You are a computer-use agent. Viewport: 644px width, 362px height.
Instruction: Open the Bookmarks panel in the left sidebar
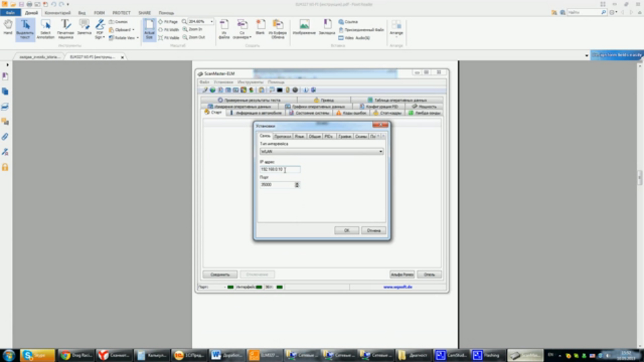[x=5, y=76]
